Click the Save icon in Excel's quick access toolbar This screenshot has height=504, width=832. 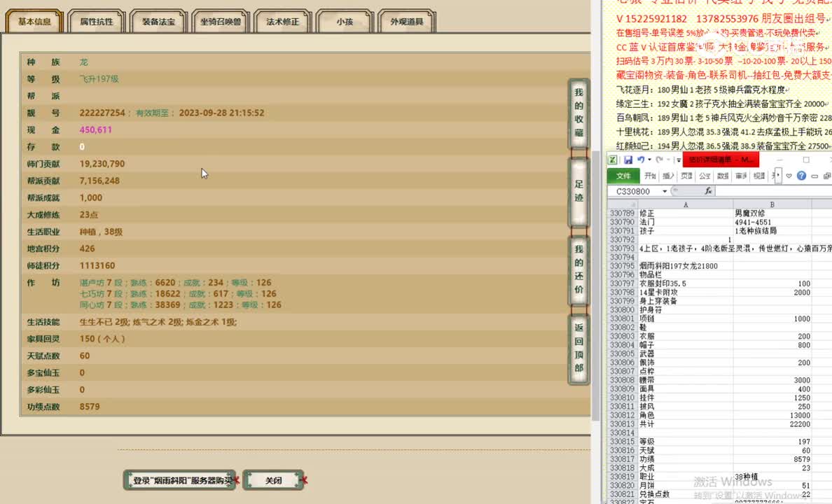pyautogui.click(x=628, y=160)
